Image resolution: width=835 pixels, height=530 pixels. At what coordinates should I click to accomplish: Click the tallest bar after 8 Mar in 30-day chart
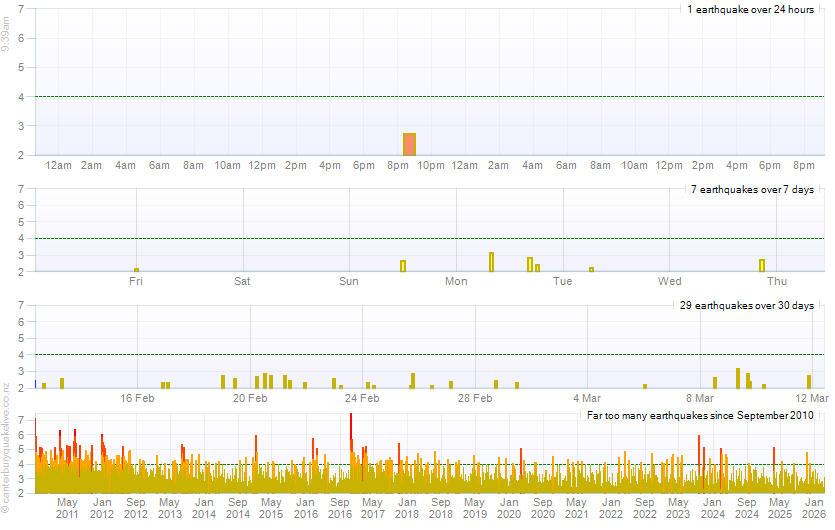coord(738,378)
